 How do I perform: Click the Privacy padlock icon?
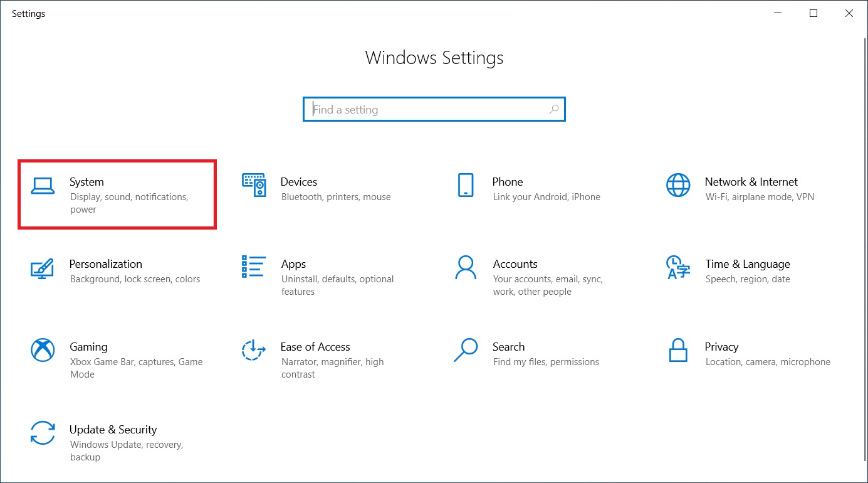[x=677, y=350]
